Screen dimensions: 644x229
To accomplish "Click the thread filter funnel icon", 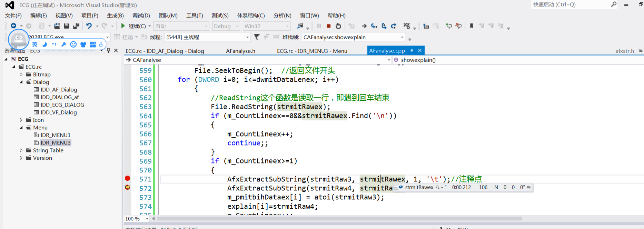I will (257, 37).
